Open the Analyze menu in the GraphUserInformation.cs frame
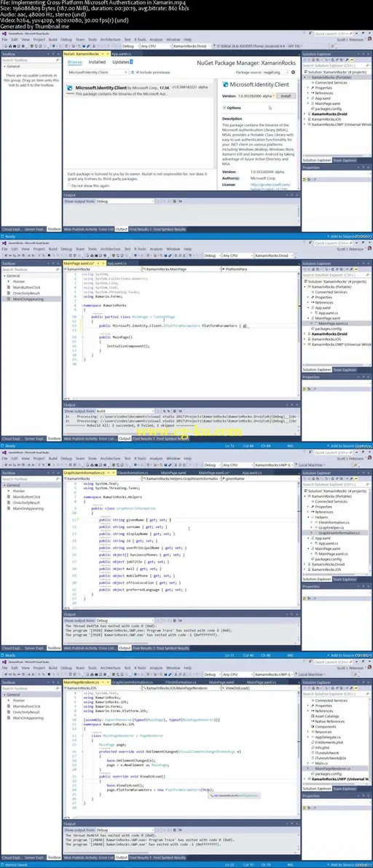This screenshot has width=373, height=868. (x=156, y=458)
